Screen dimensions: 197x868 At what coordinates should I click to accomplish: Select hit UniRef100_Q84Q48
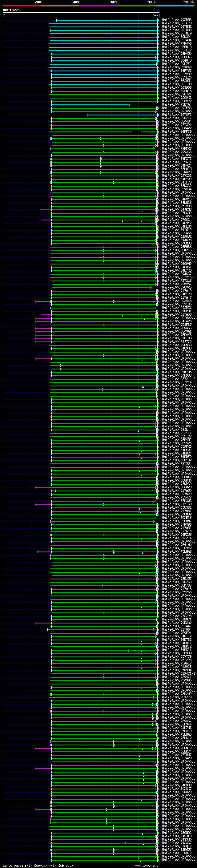tap(177, 60)
